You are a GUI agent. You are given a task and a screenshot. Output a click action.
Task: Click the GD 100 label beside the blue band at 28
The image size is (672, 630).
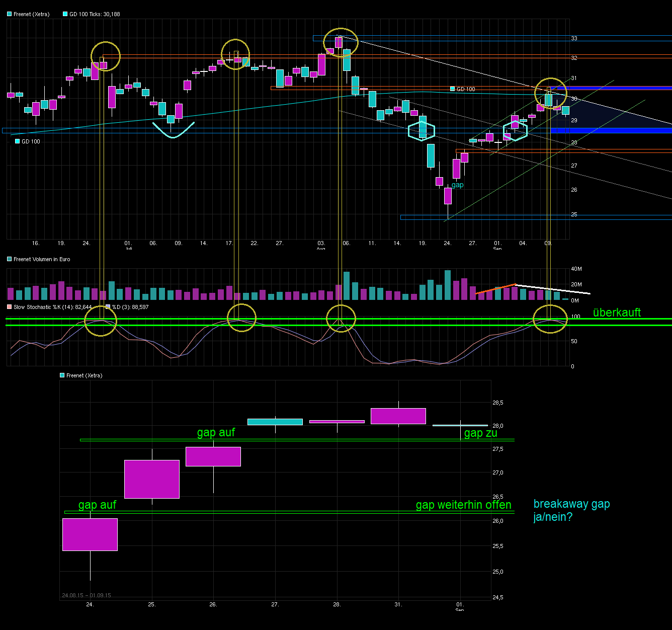(x=31, y=141)
